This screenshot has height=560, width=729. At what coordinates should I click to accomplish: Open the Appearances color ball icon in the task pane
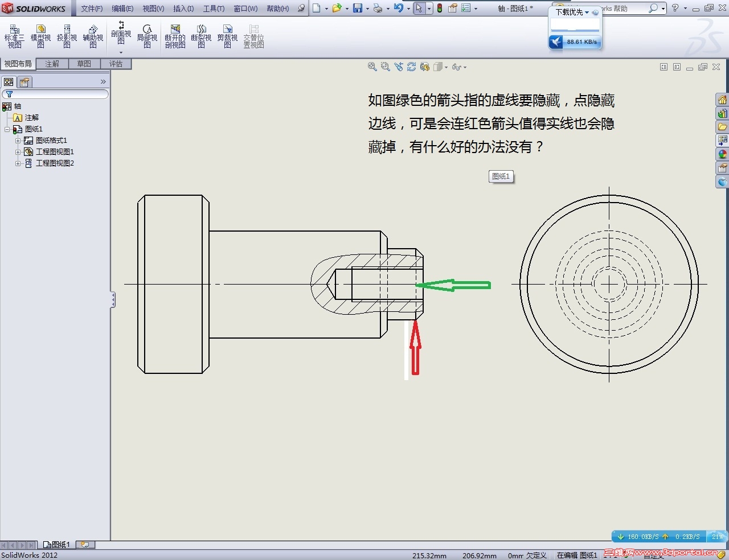coord(722,154)
